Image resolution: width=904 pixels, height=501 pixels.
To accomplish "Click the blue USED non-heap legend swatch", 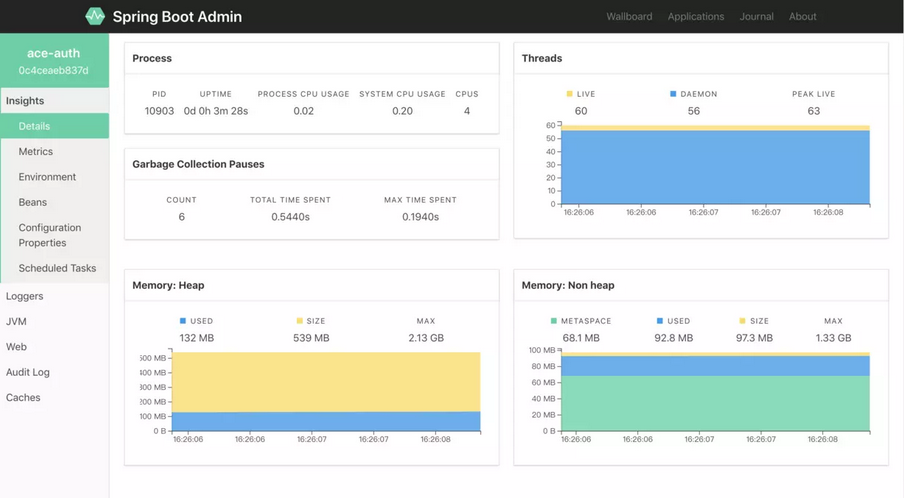I will [x=660, y=321].
